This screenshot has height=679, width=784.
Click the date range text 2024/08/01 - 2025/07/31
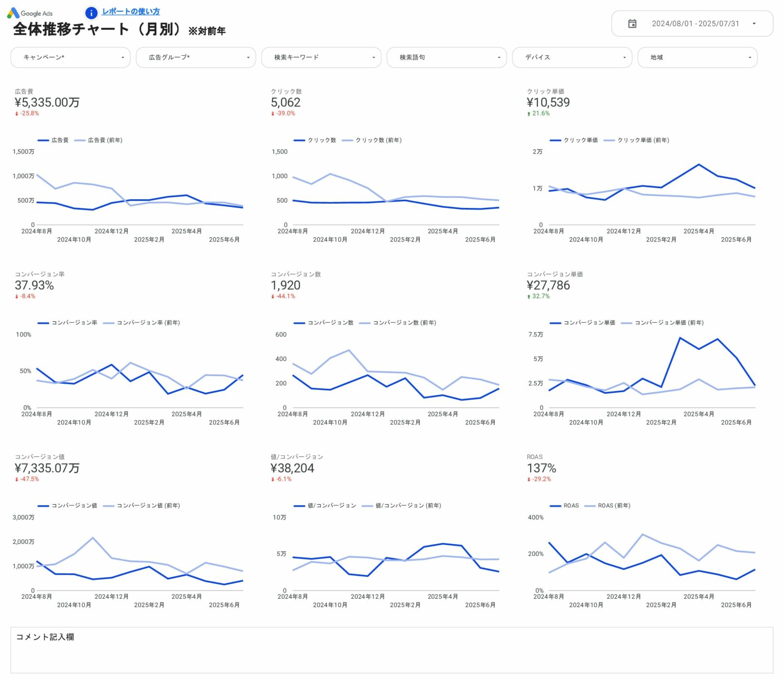[695, 24]
